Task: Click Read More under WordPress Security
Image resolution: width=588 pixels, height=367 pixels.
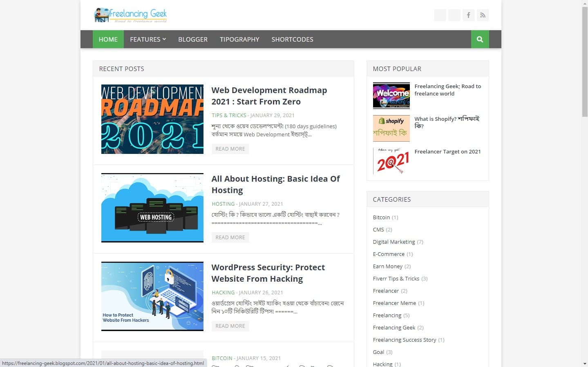Action: click(230, 326)
